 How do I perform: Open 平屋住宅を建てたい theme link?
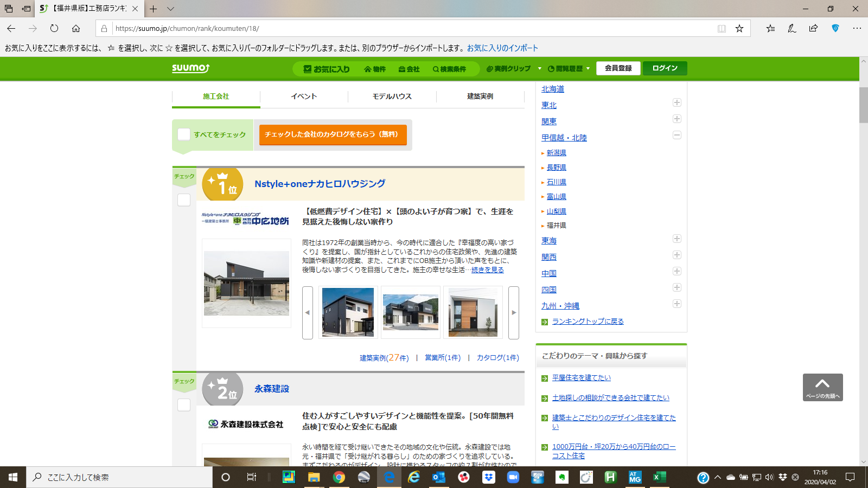tap(582, 378)
